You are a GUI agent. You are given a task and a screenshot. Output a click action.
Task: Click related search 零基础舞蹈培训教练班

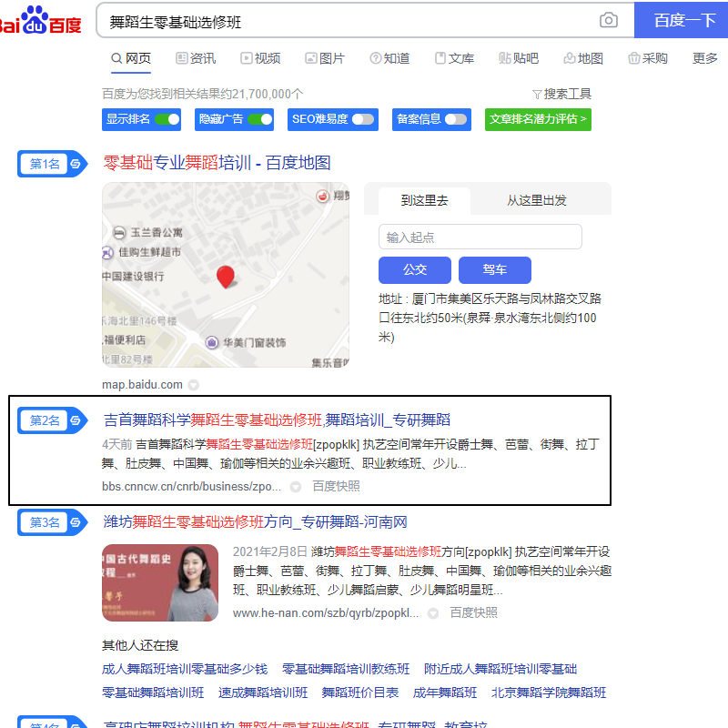(x=346, y=669)
